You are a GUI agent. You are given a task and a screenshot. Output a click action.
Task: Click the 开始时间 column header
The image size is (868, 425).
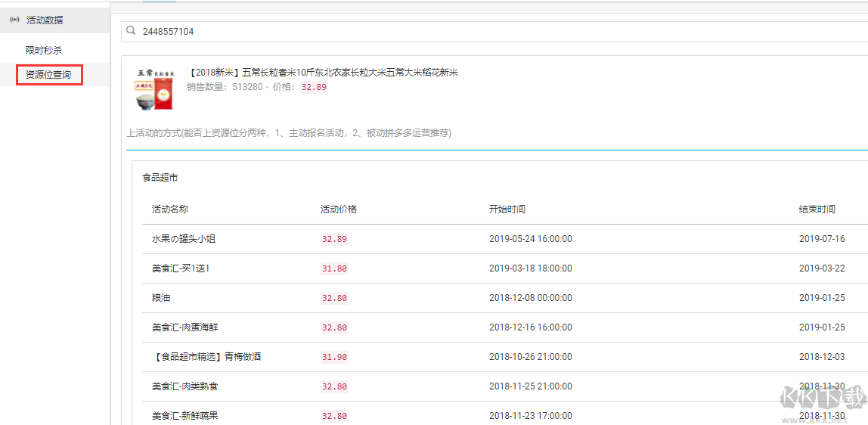(x=507, y=209)
